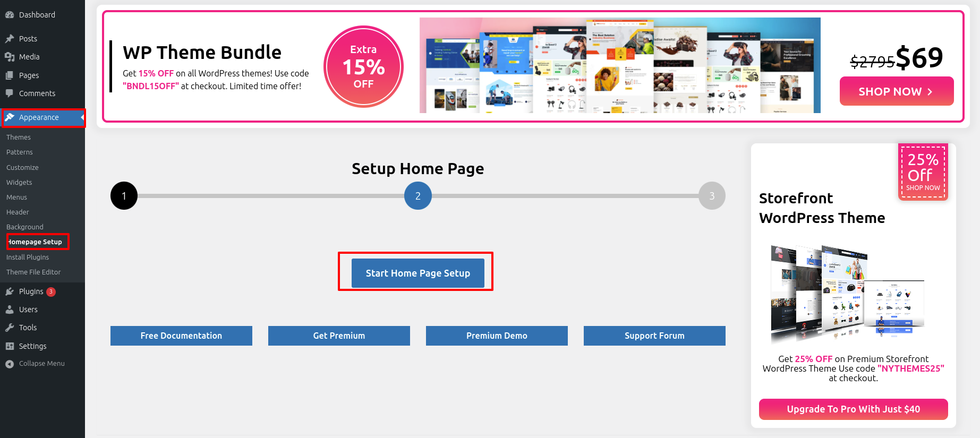Open the Customize submenu link
980x438 pixels.
click(x=22, y=168)
